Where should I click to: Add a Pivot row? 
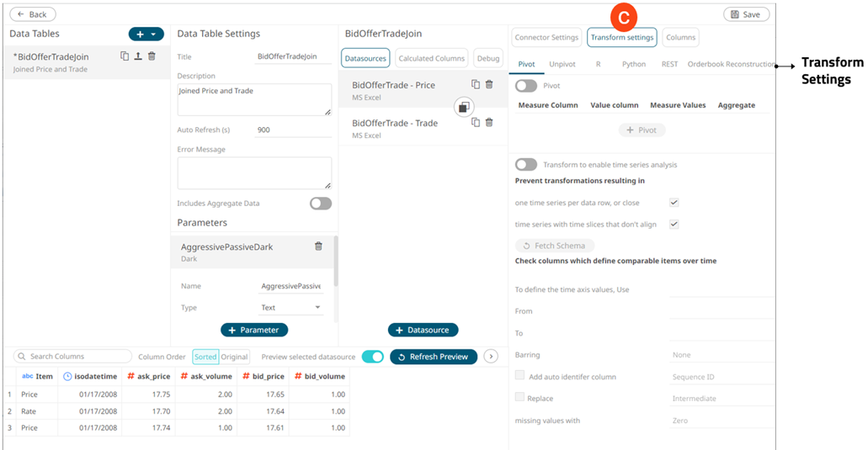[642, 130]
